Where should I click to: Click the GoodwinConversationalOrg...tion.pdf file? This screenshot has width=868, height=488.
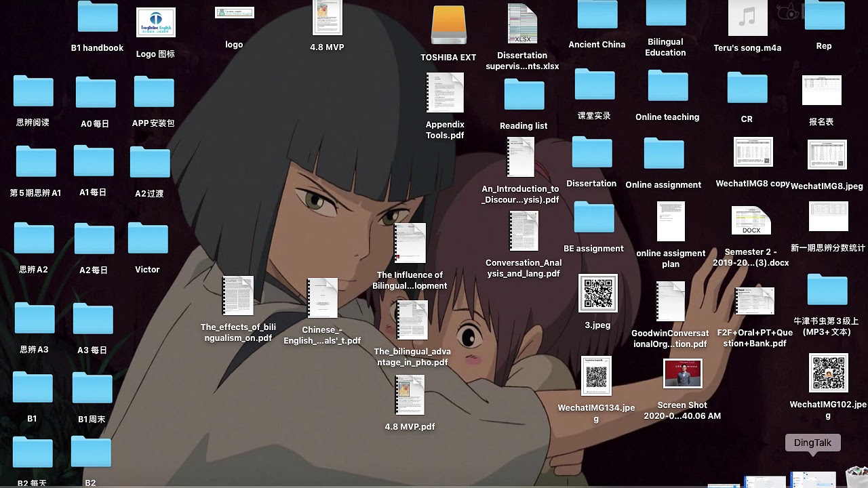click(x=671, y=302)
